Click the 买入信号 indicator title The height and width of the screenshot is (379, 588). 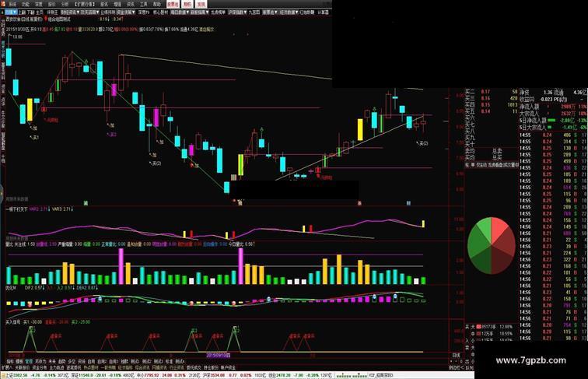[x=13, y=322]
